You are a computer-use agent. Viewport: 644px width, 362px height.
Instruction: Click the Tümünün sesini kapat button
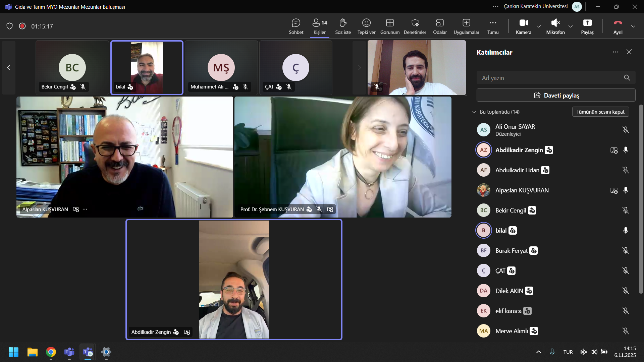(600, 112)
